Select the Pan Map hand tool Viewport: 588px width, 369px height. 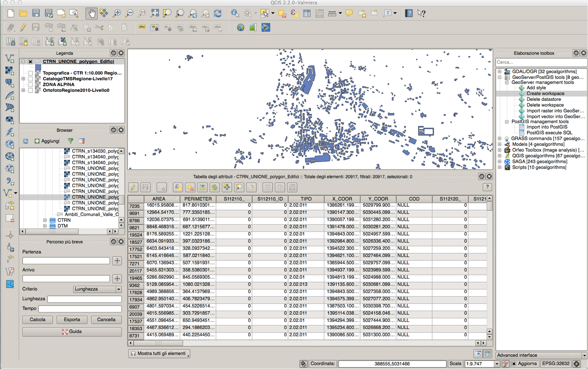[x=92, y=13]
